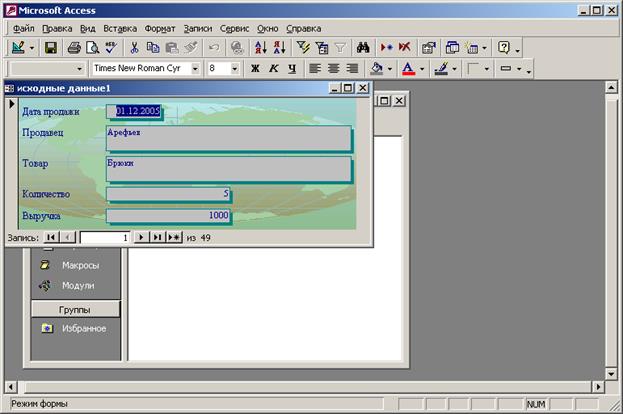Image resolution: width=623 pixels, height=414 pixels.
Task: Click the Delete Record toolbar icon
Action: click(x=404, y=48)
